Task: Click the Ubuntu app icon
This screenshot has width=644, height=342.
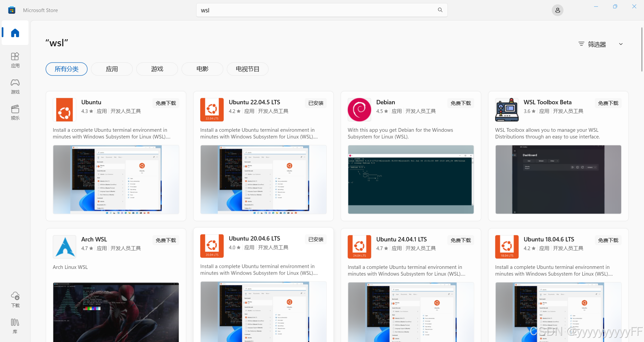Action: coord(64,110)
